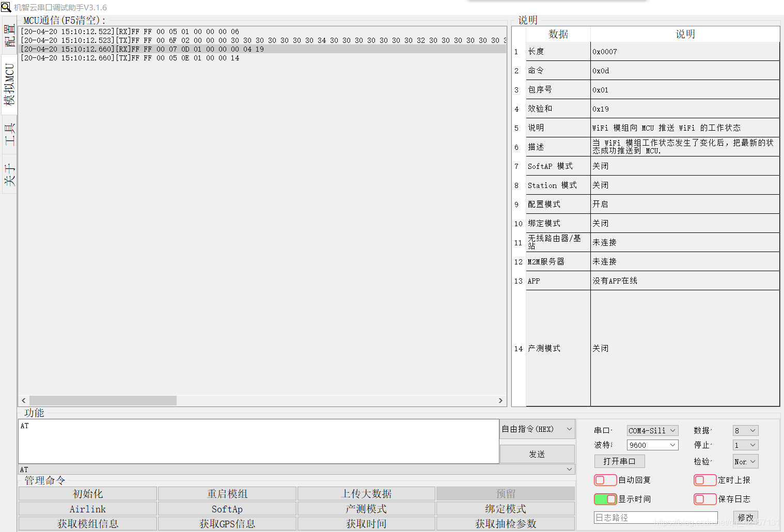Click the 绑定模式 button
Image resolution: width=784 pixels, height=532 pixels.
click(506, 509)
